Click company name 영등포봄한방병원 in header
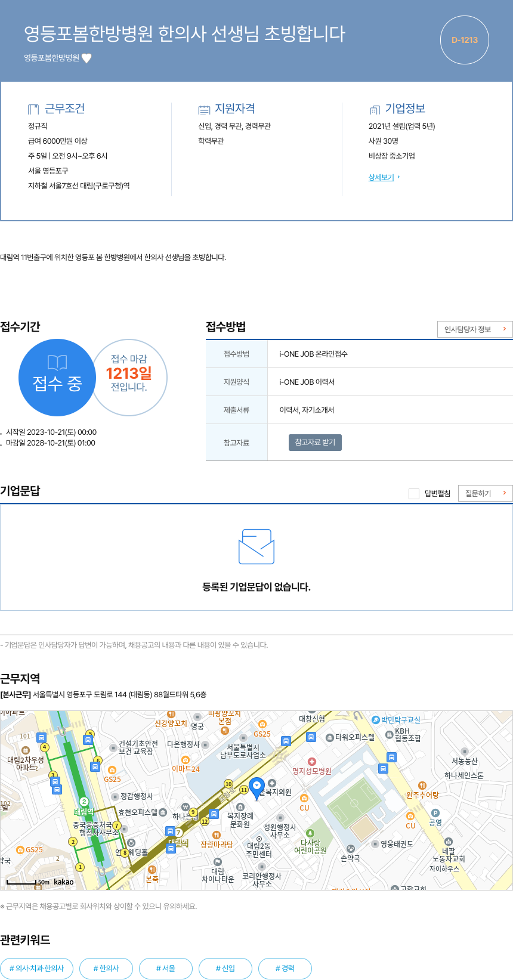 [x=51, y=58]
